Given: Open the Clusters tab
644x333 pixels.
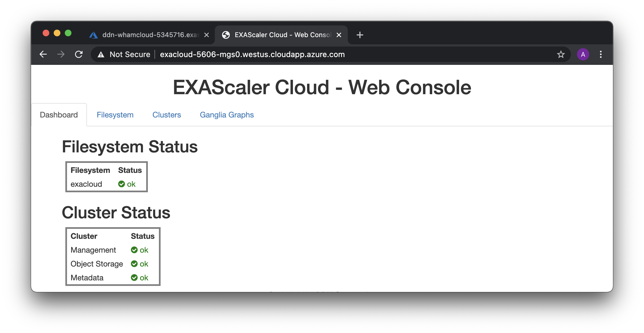Looking at the screenshot, I should click(166, 115).
